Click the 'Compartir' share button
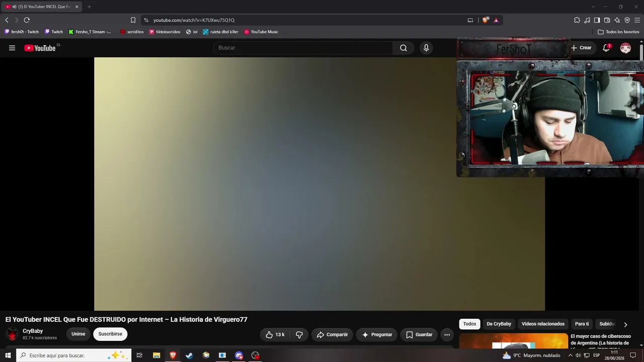Image resolution: width=644 pixels, height=362 pixels. 332,335
